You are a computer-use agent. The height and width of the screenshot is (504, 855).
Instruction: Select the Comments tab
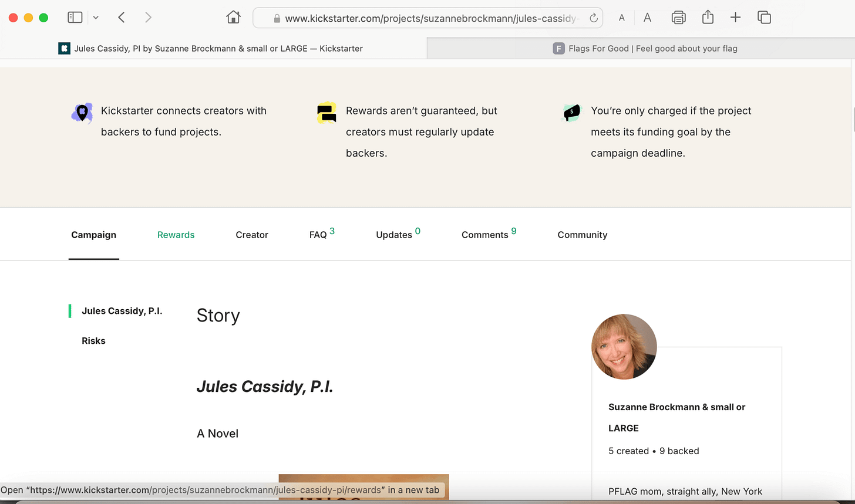(485, 235)
